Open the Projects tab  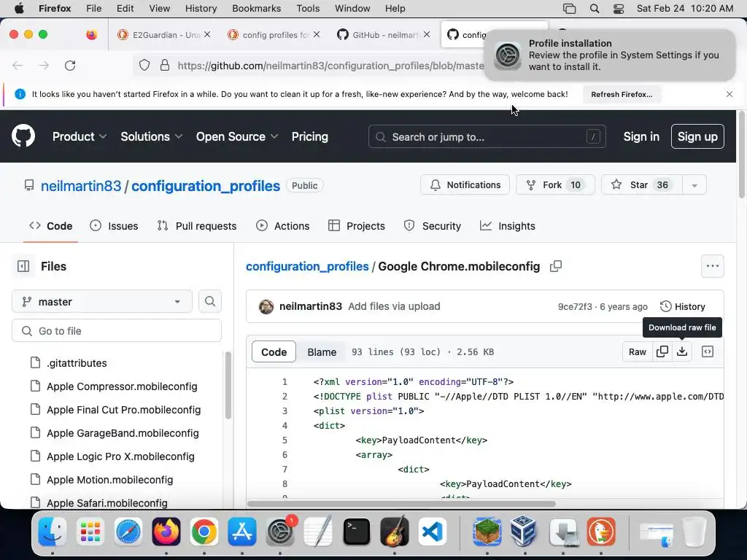click(357, 226)
